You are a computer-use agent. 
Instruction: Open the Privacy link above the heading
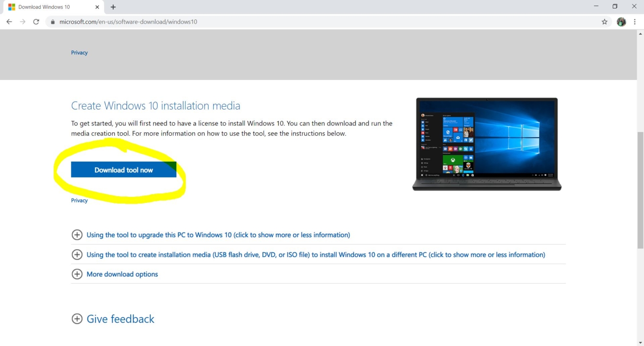coord(79,52)
